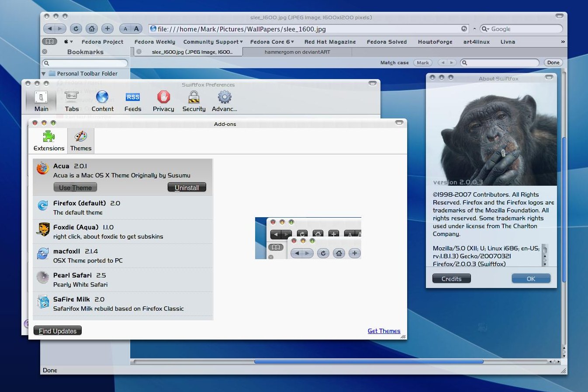Find next match arrow in find bar
The image size is (588, 392).
[x=452, y=62]
